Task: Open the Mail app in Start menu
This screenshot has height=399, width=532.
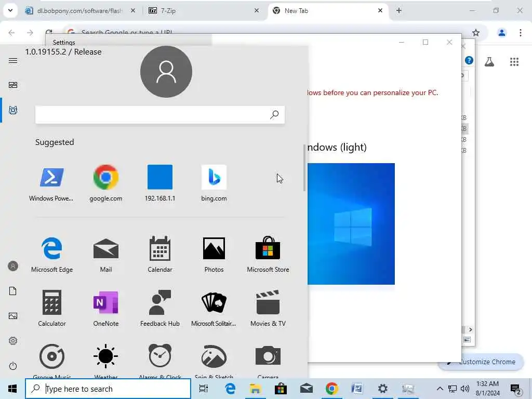Action: tap(106, 255)
